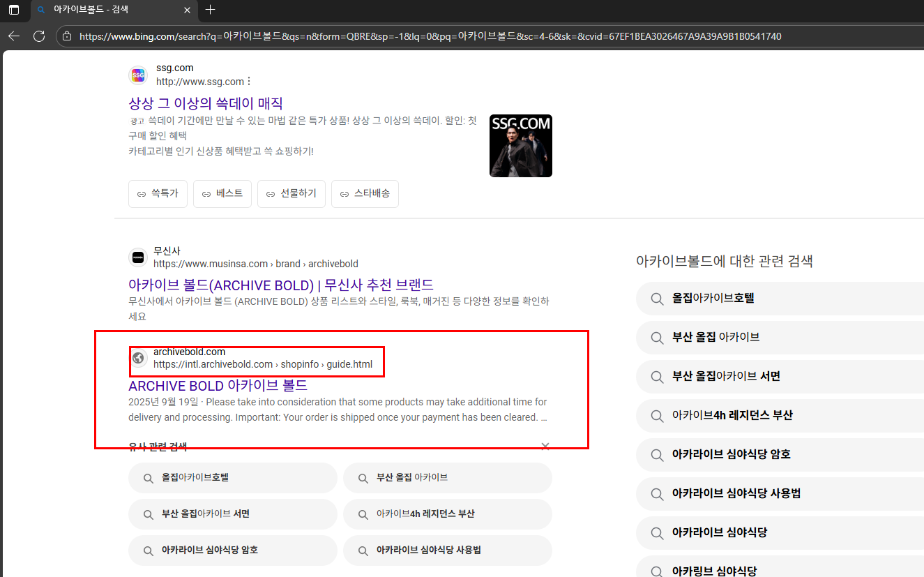
Task: Open a new browser tab
Action: [x=211, y=10]
